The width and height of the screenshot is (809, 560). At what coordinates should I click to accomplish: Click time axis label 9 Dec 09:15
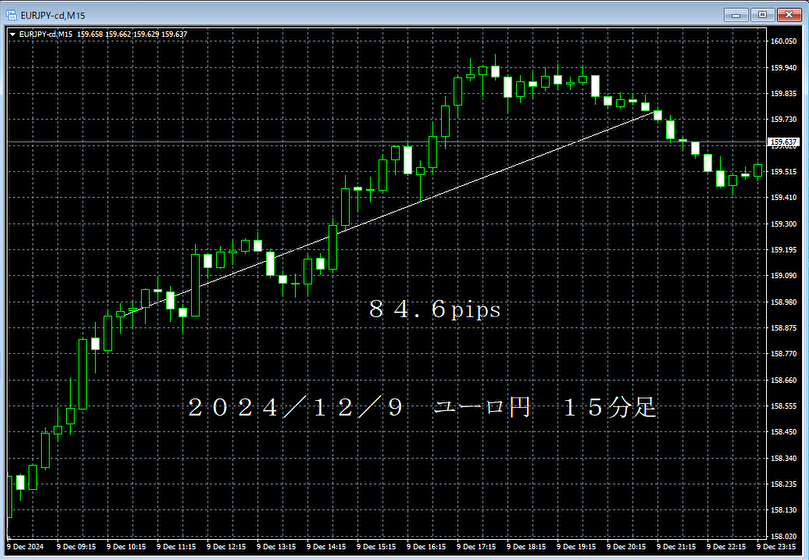click(76, 547)
